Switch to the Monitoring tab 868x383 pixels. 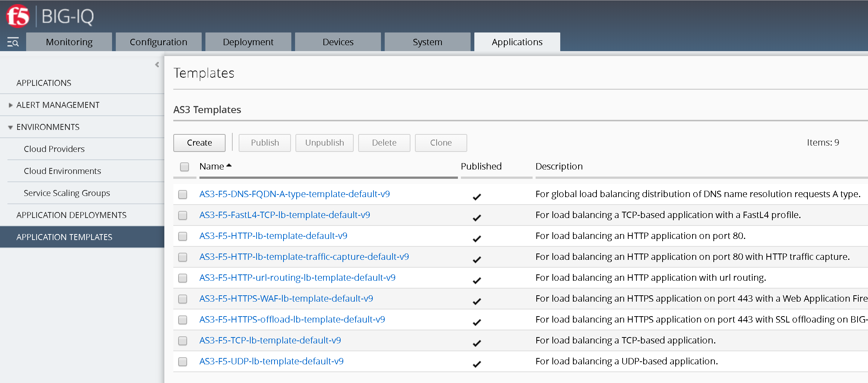(x=69, y=42)
